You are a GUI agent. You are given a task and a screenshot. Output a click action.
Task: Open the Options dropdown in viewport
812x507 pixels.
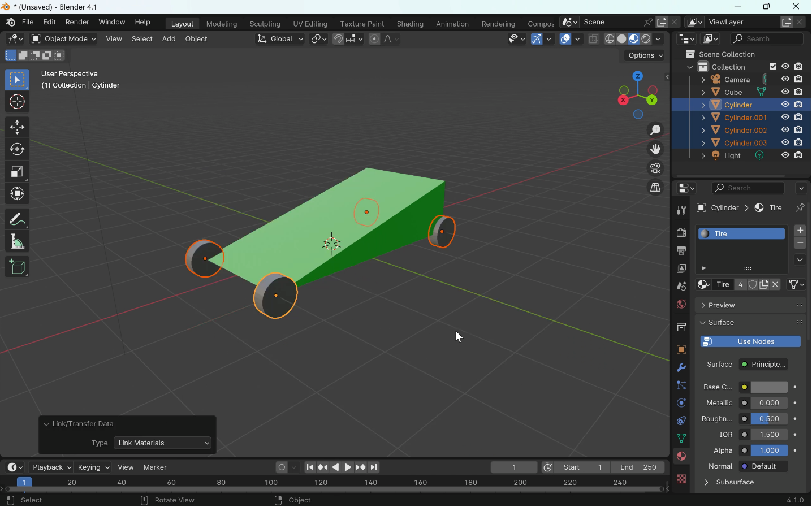[x=646, y=55]
